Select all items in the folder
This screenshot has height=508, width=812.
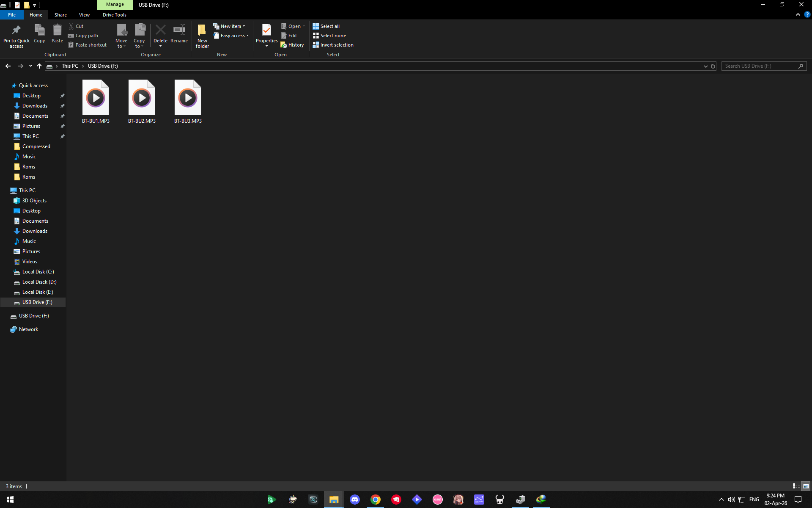[326, 26]
